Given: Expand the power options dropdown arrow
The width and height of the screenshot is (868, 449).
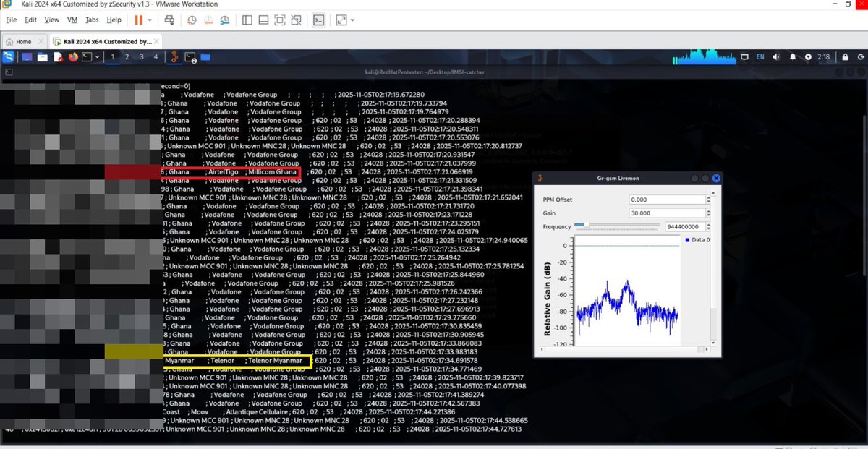Looking at the screenshot, I should [x=150, y=20].
